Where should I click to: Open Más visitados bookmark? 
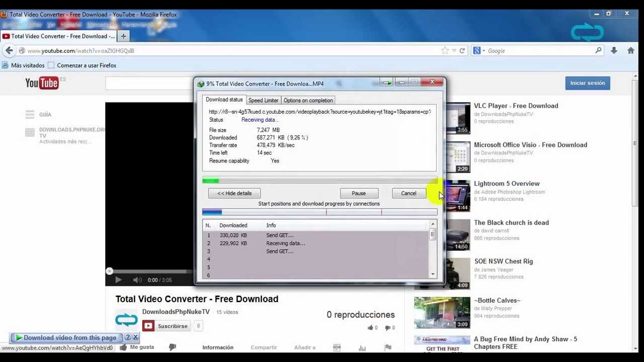pyautogui.click(x=23, y=65)
